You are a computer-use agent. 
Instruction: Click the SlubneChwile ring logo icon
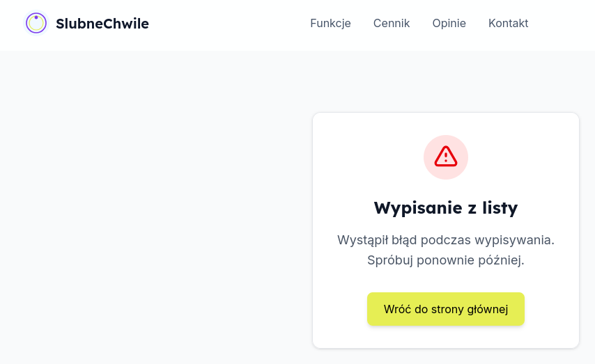(36, 23)
